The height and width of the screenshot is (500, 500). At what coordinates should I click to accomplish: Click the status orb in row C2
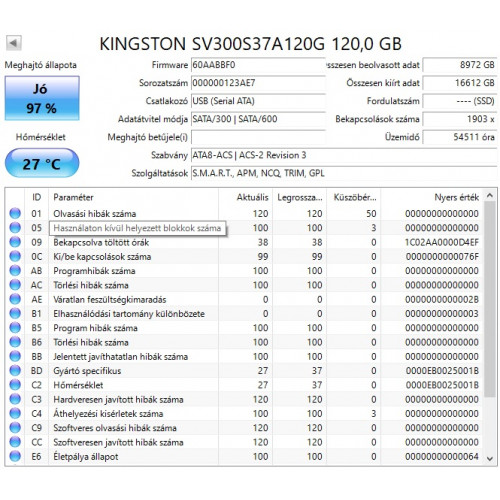click(15, 385)
